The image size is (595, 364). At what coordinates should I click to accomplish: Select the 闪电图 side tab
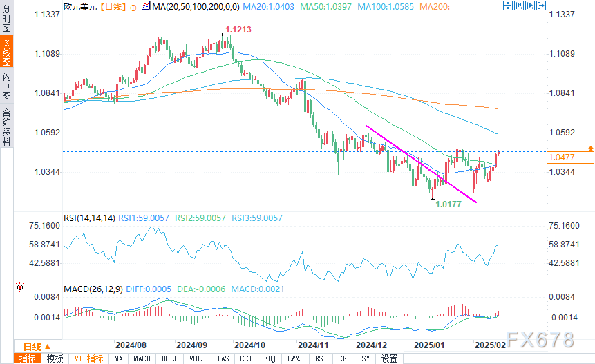[6, 86]
